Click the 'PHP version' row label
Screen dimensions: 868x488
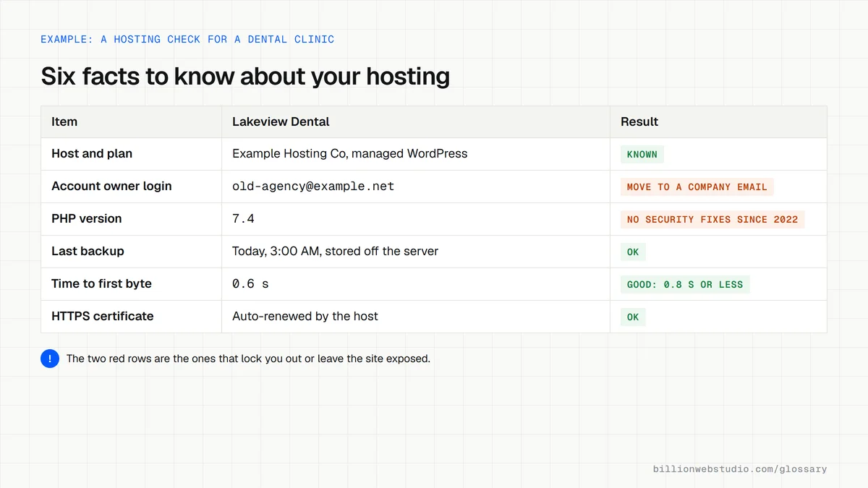click(x=87, y=218)
